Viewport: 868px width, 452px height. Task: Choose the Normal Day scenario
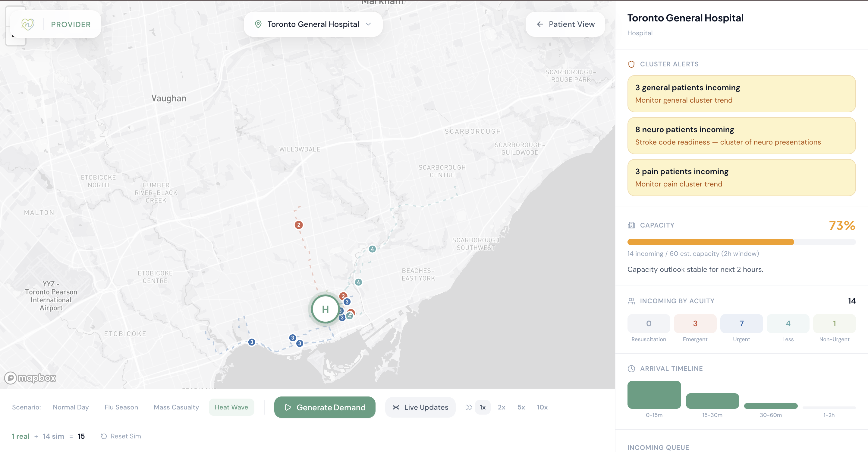(x=71, y=407)
